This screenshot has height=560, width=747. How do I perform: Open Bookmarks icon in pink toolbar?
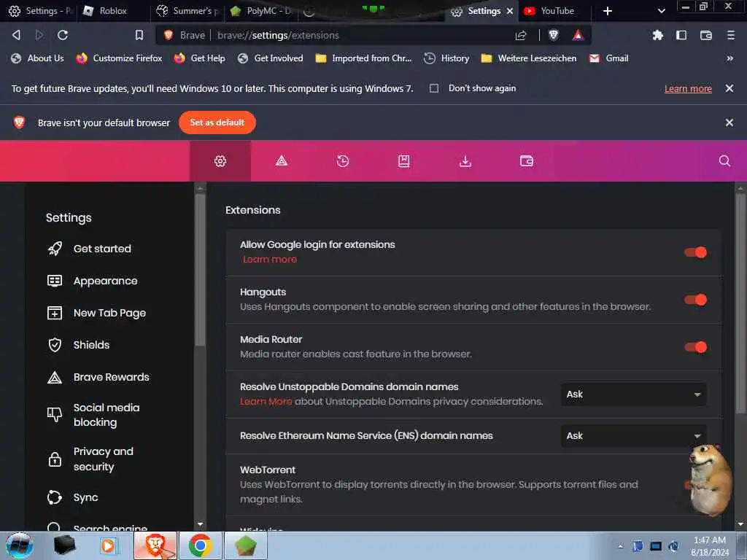[404, 161]
